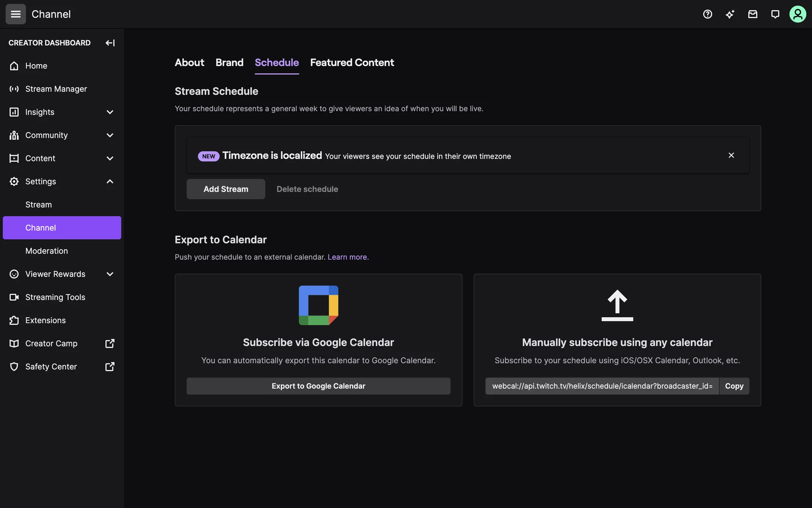Collapse the Creator Dashboard sidebar
The height and width of the screenshot is (508, 812).
(110, 43)
